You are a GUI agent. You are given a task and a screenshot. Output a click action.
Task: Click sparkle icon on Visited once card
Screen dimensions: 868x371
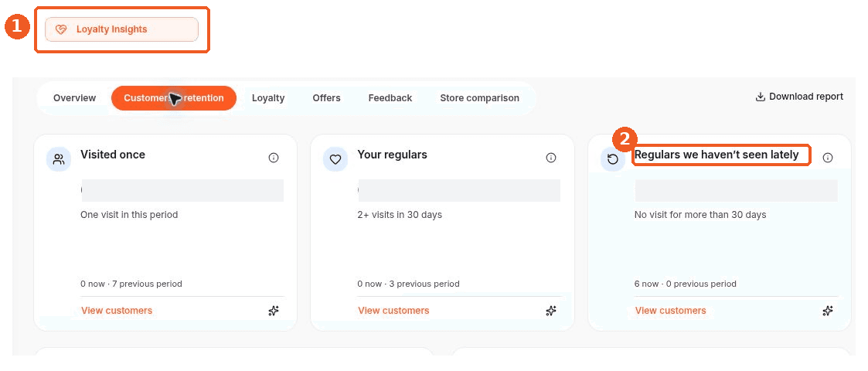tap(274, 311)
